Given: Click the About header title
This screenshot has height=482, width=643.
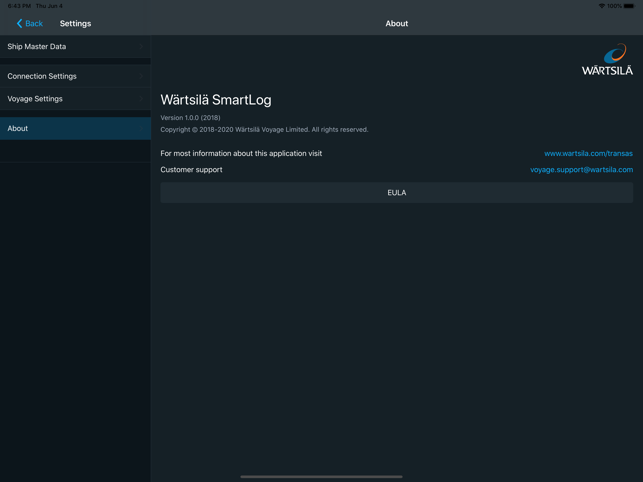Looking at the screenshot, I should (x=397, y=23).
